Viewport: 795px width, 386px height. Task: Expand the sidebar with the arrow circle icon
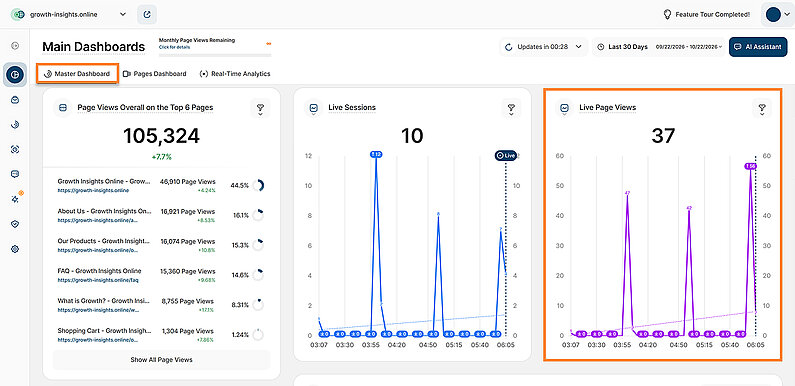tap(15, 46)
